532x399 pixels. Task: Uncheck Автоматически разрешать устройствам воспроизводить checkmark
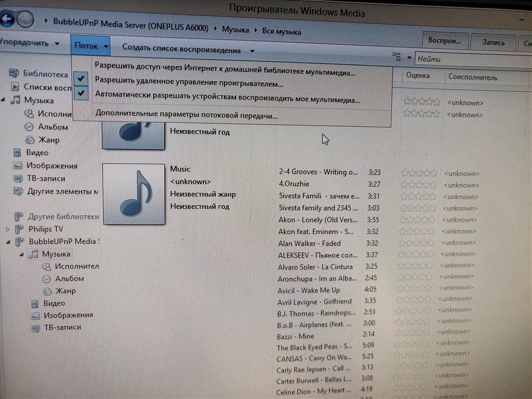81,93
